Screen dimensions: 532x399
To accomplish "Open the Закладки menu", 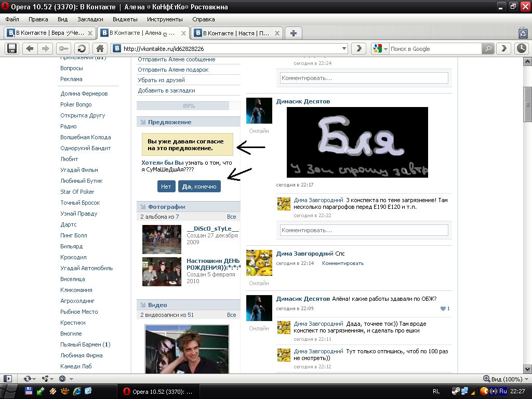I will click(x=90, y=19).
